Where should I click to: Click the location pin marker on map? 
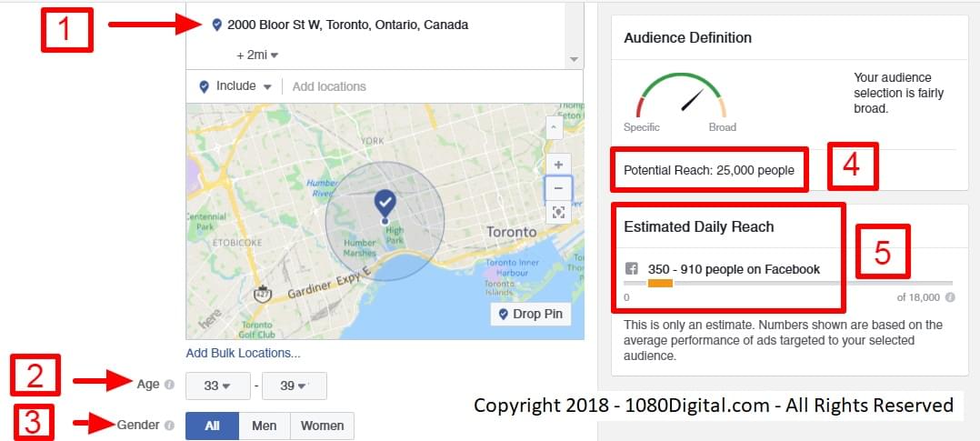385,203
